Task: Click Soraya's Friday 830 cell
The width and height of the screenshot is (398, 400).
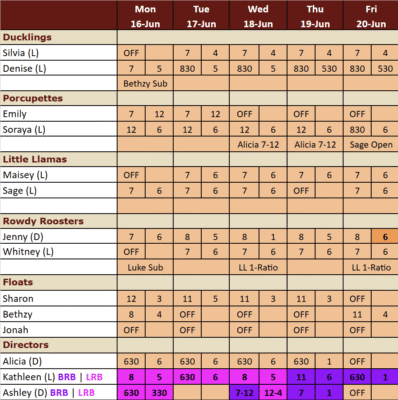Action: (x=357, y=130)
